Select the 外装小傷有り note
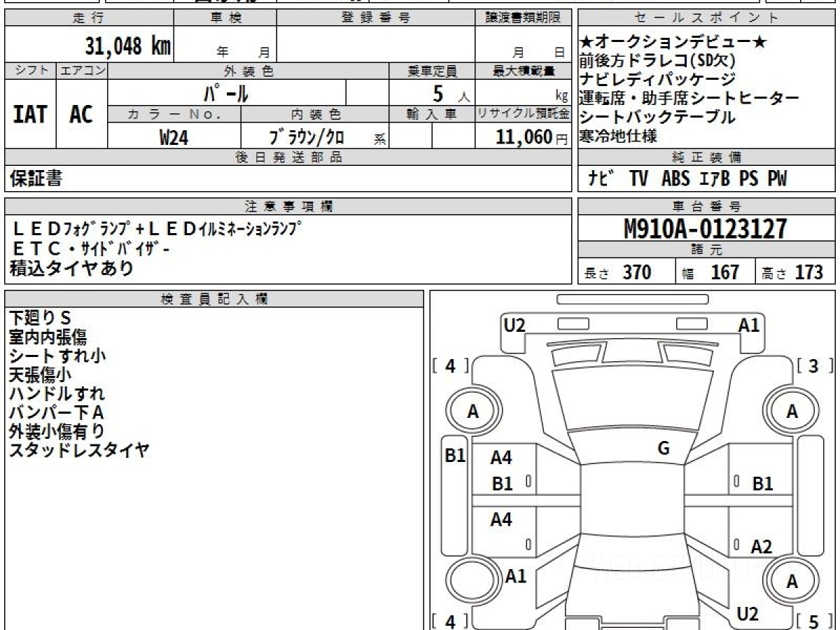The height and width of the screenshot is (630, 840). tap(57, 432)
